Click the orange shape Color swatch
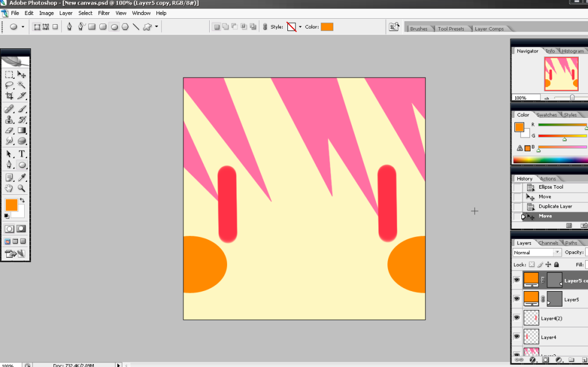The width and height of the screenshot is (588, 367). [327, 27]
